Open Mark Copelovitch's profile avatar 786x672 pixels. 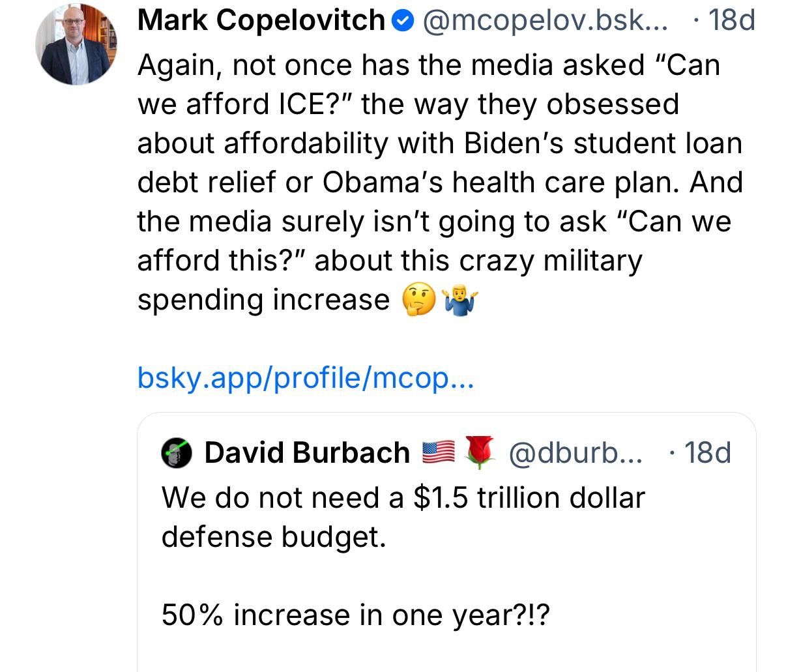pyautogui.click(x=76, y=44)
